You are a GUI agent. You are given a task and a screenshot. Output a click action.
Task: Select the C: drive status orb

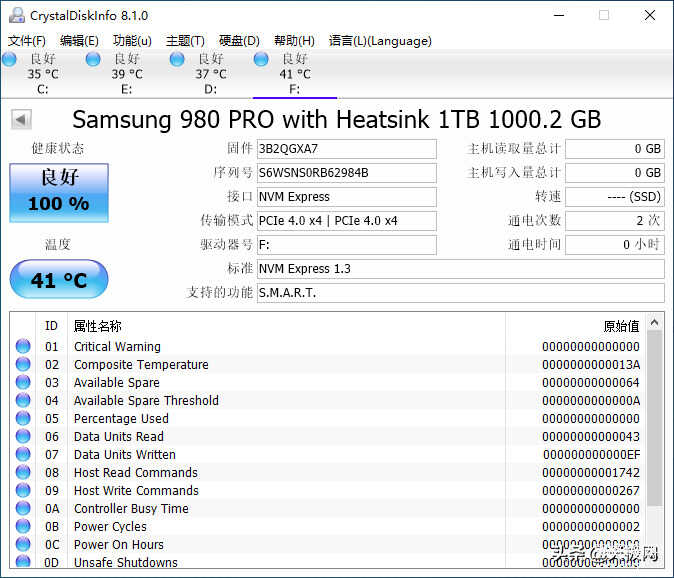10,60
